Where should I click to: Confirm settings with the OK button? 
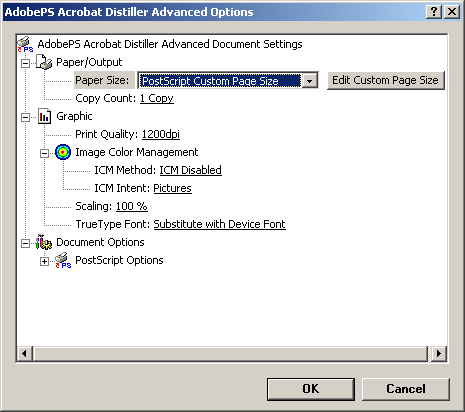point(311,389)
